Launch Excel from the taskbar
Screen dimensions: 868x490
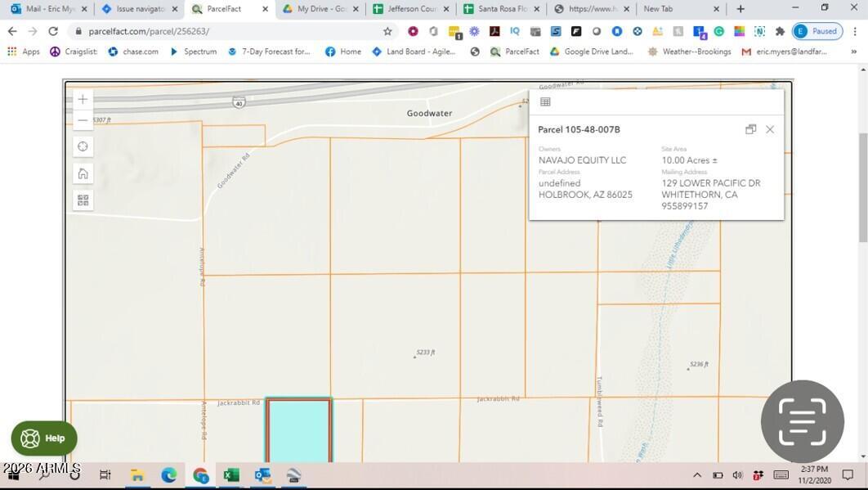coord(231,474)
